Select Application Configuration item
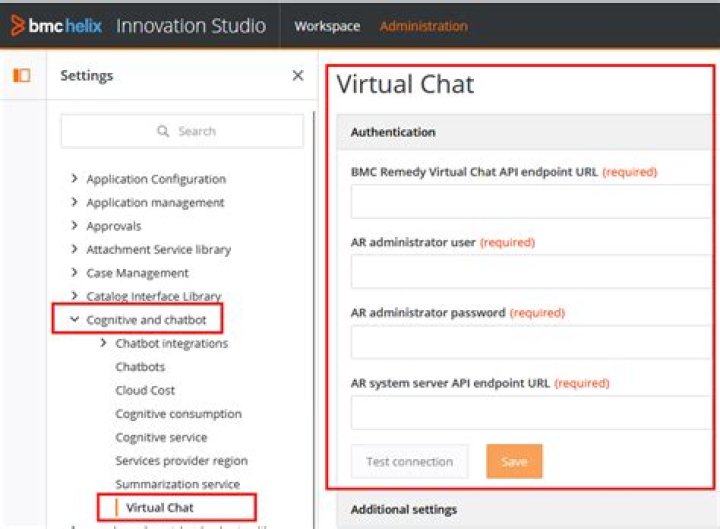Viewport: 720px width, 529px height. (x=156, y=179)
